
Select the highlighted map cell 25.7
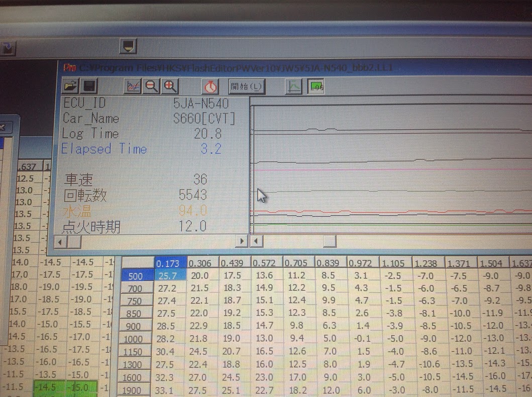(170, 276)
